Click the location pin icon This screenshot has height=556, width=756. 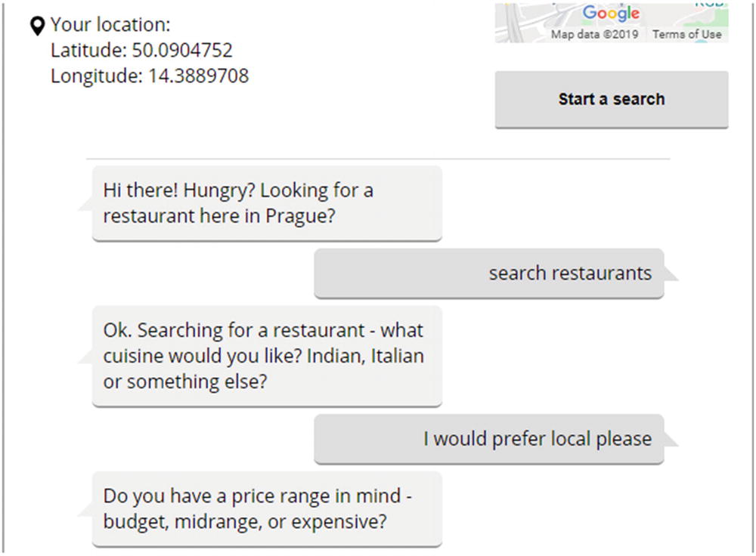pos(37,26)
